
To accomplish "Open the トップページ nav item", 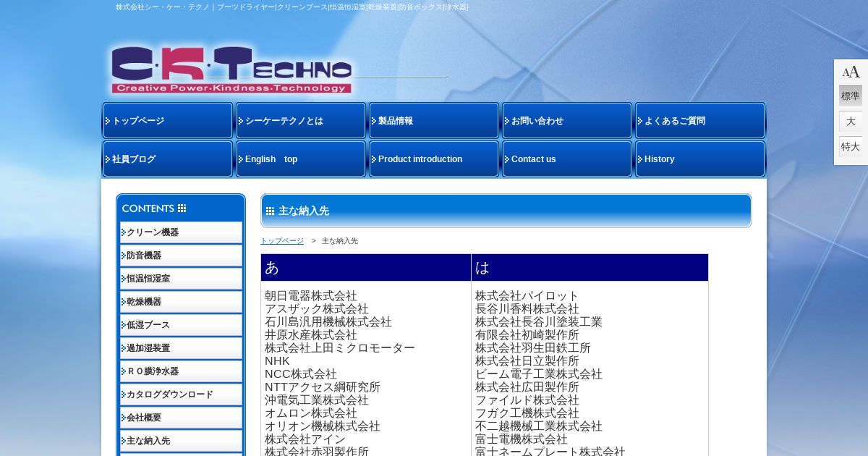I will pyautogui.click(x=168, y=121).
